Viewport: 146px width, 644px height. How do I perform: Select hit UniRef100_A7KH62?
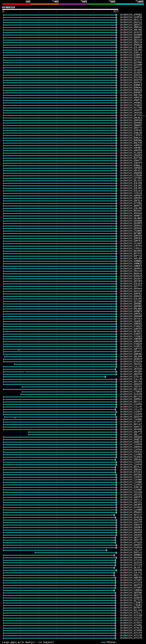point(131,15)
